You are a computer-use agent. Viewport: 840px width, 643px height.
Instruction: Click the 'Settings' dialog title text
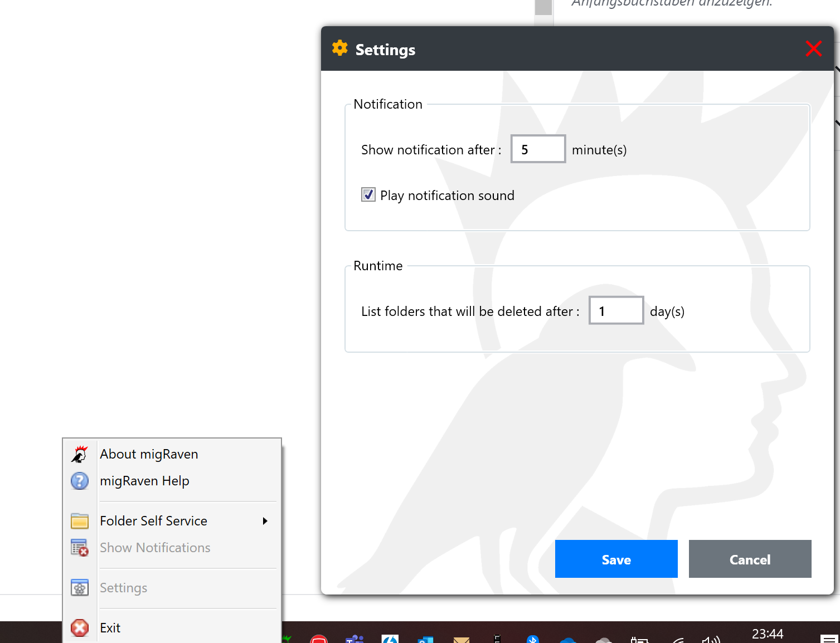(x=385, y=50)
